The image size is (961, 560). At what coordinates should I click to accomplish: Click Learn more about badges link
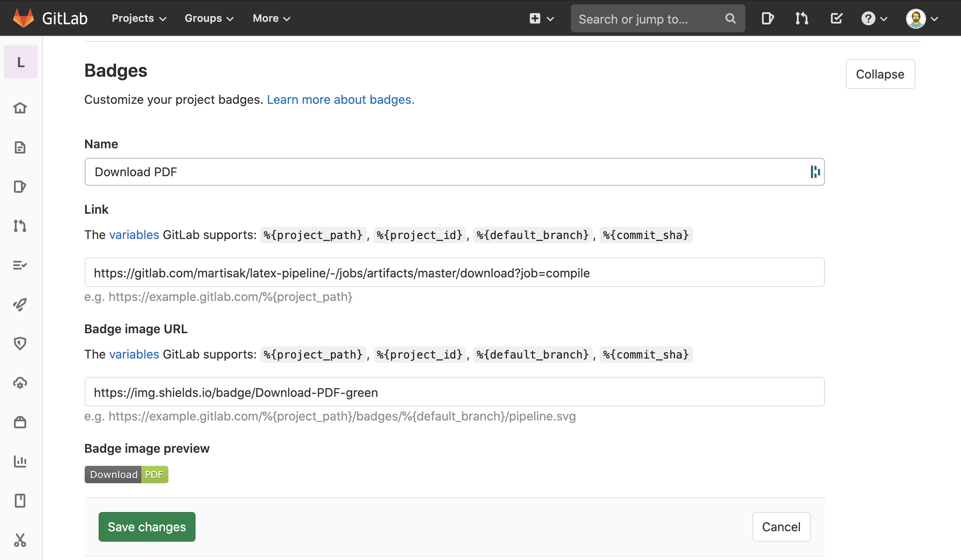click(x=340, y=99)
